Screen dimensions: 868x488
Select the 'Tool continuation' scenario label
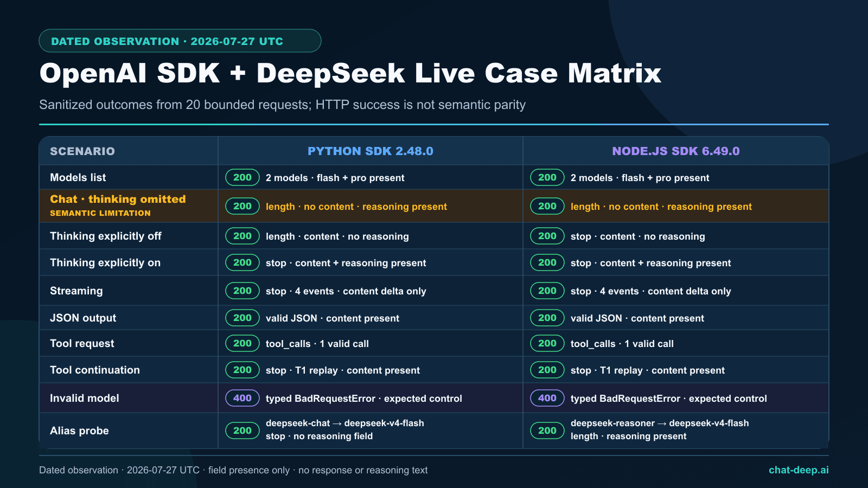95,370
